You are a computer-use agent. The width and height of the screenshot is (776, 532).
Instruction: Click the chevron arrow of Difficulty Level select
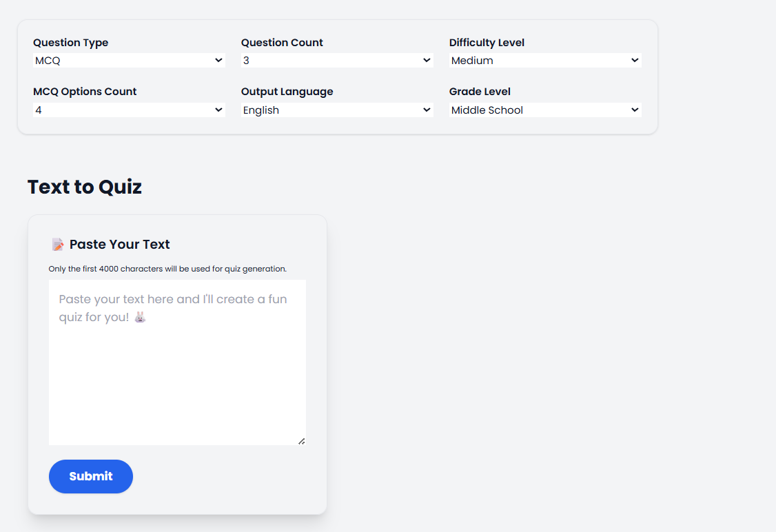[635, 61]
